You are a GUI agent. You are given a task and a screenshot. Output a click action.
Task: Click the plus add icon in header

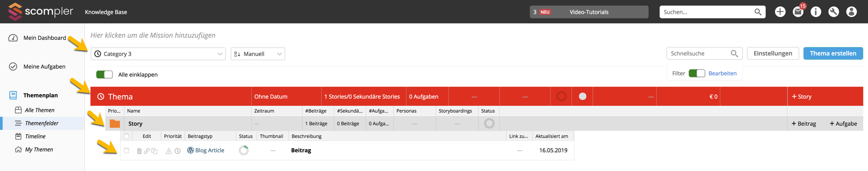coord(780,12)
